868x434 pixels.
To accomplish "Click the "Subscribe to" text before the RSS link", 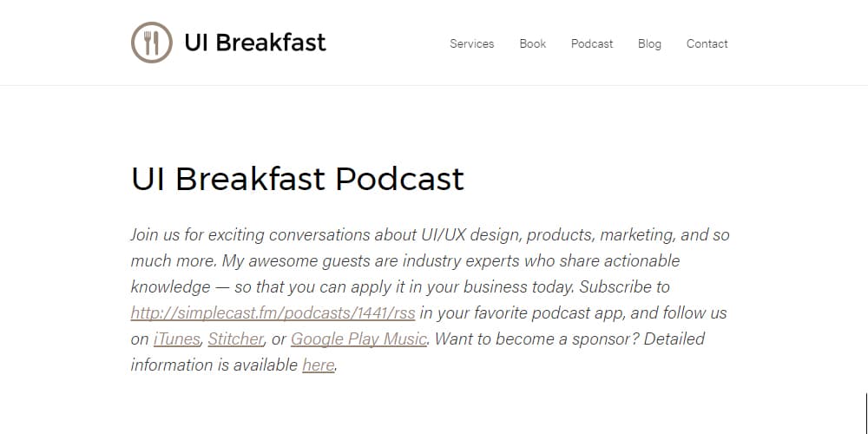I will [624, 286].
